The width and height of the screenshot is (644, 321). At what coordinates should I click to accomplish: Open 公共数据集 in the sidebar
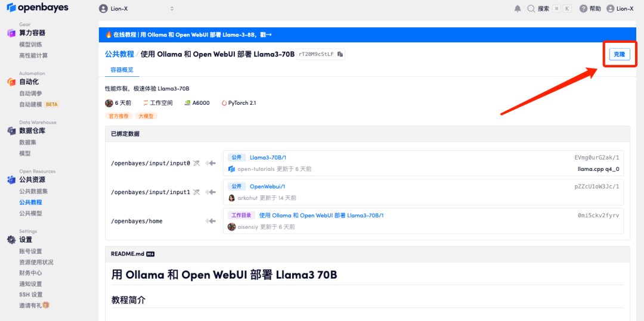point(33,191)
